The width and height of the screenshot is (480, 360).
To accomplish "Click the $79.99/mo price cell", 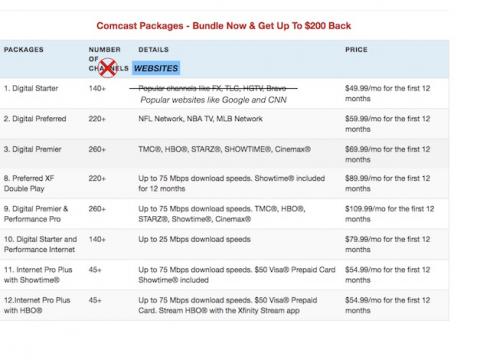I will pyautogui.click(x=388, y=244).
